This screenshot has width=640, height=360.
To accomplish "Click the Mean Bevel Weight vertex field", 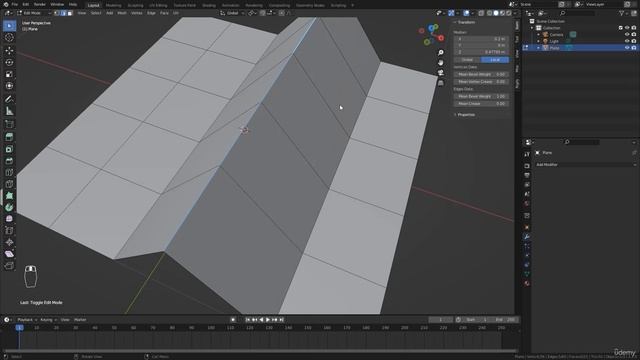I will coord(482,74).
